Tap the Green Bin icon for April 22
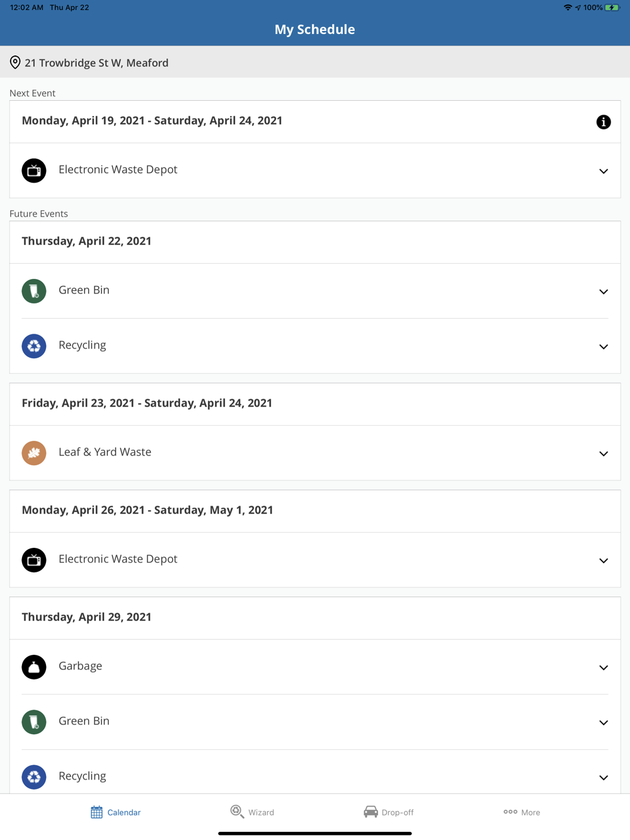The height and width of the screenshot is (840, 630). click(34, 291)
